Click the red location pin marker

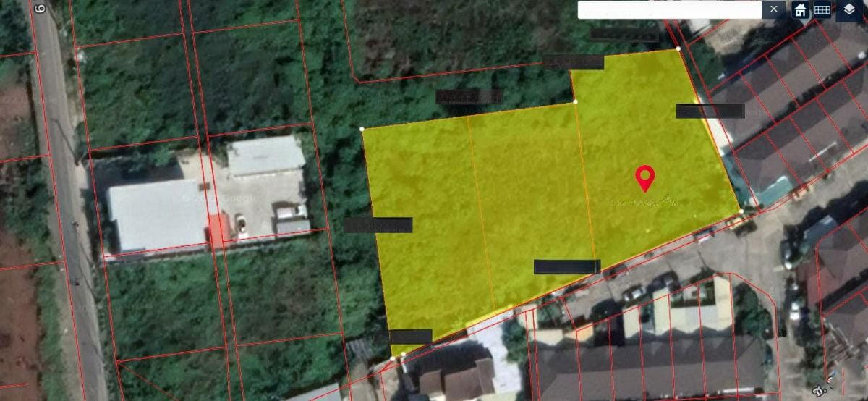[644, 177]
